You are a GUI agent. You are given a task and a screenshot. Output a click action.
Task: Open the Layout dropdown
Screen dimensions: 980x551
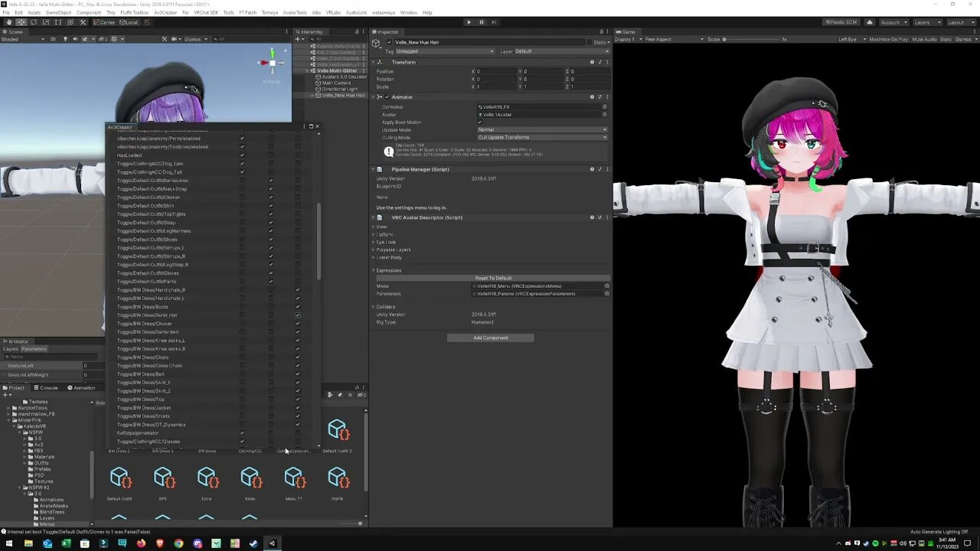960,22
